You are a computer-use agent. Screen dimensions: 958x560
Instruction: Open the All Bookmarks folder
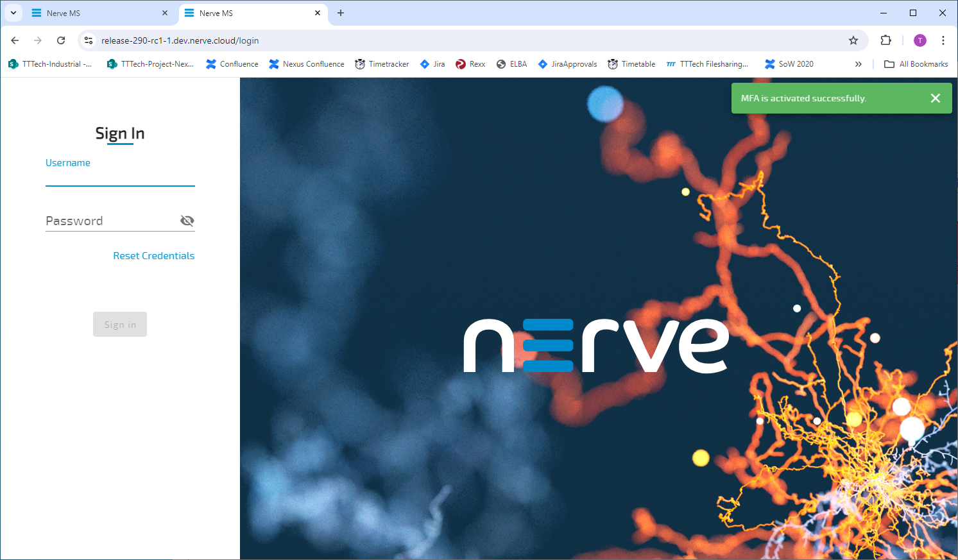[916, 64]
